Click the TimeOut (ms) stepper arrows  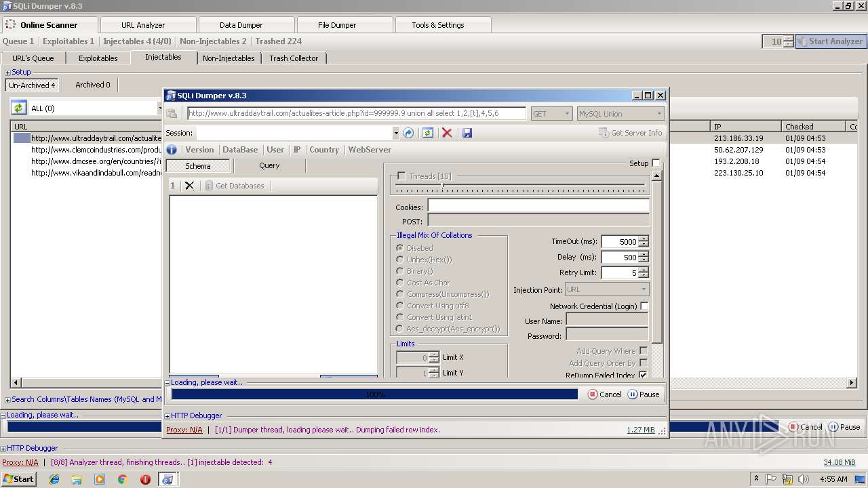tap(644, 241)
